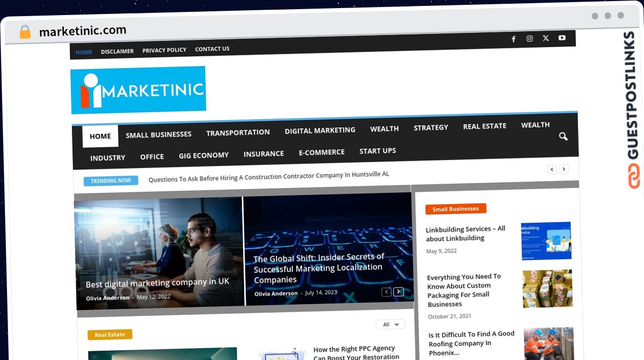Image resolution: width=644 pixels, height=360 pixels.
Task: Open the Home link in top bar
Action: point(84,52)
